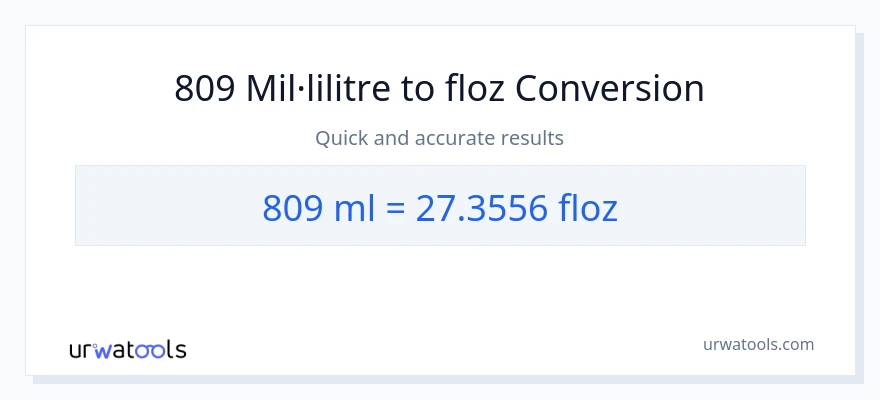The width and height of the screenshot is (880, 400).
Task: Click the blue 'wa' letters in the logo
Action: [x=112, y=350]
